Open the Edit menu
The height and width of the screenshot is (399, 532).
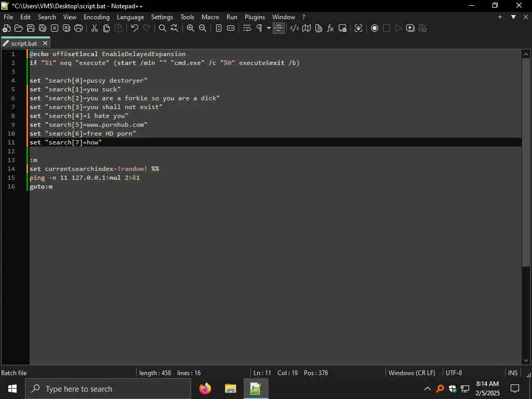25,17
